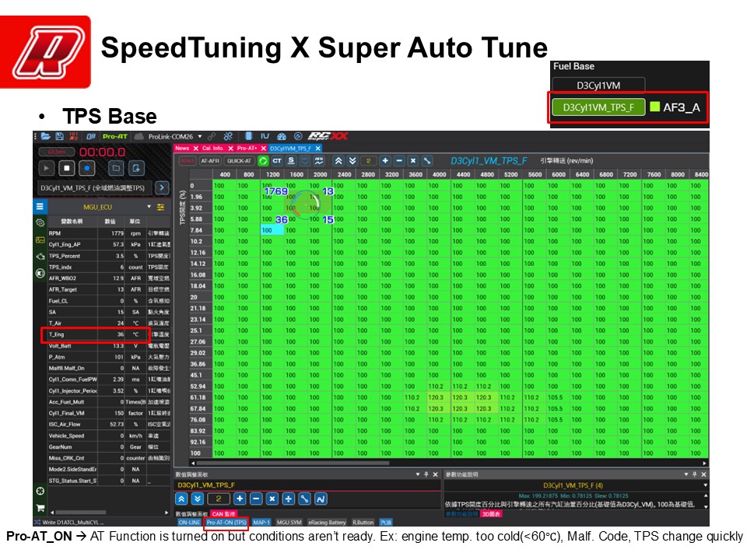Switch to the News tab

pos(181,148)
